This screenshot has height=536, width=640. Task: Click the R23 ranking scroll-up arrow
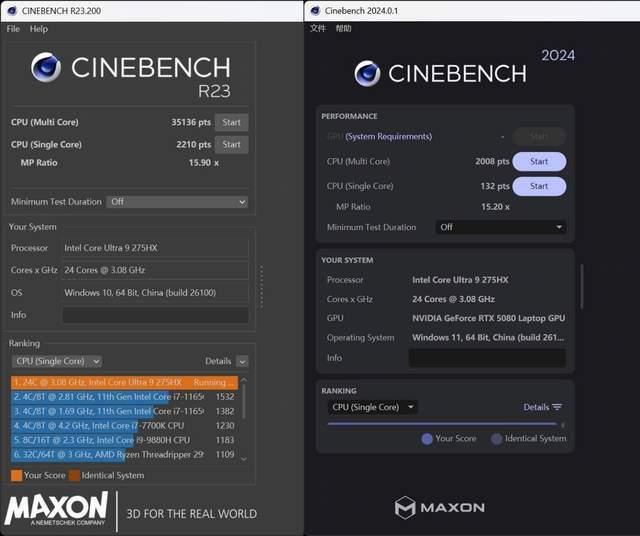(244, 380)
